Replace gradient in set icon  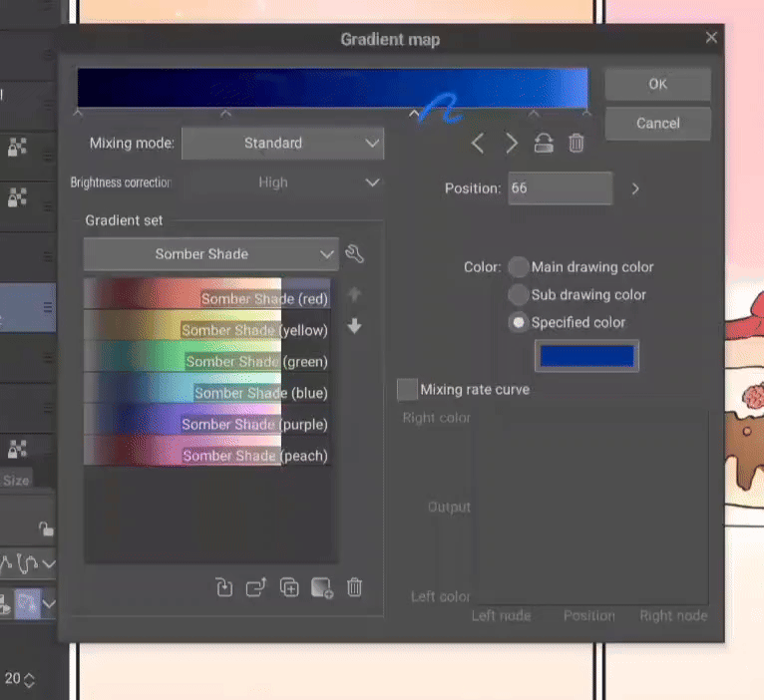point(224,587)
